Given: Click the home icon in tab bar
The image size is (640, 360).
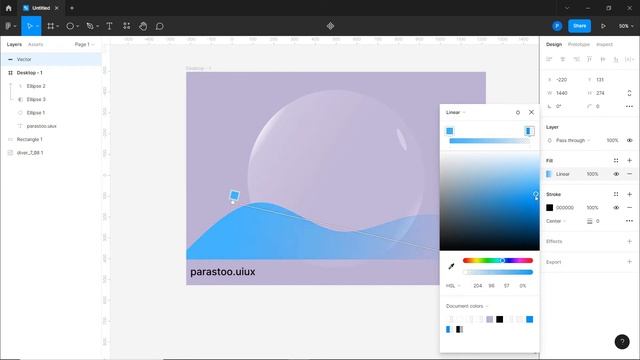Looking at the screenshot, I should point(9,8).
